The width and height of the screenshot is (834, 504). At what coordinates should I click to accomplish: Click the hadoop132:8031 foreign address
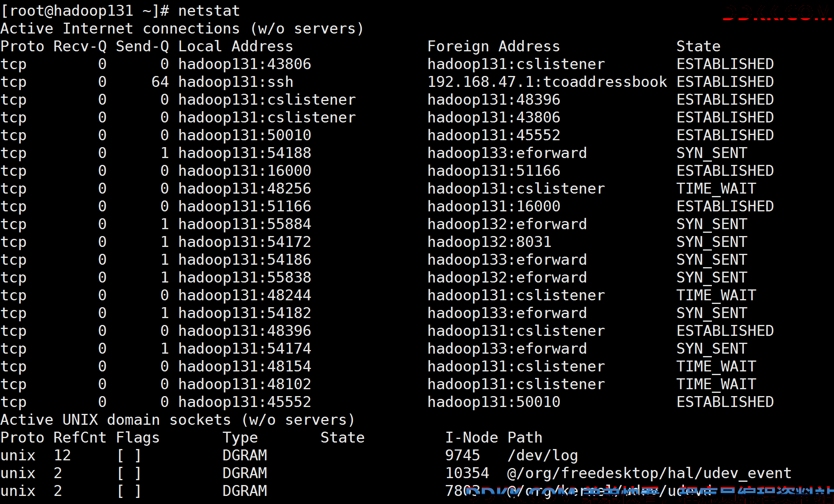pyautogui.click(x=489, y=242)
